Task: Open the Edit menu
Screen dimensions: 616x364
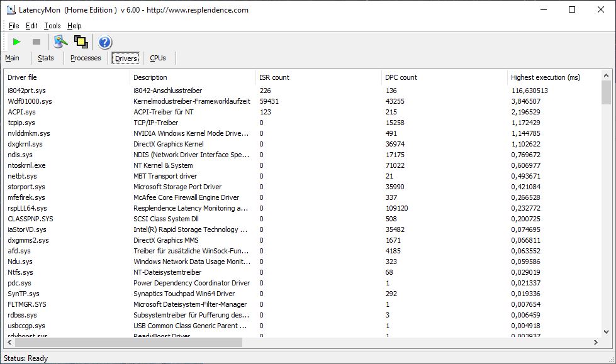Action: (x=31, y=26)
